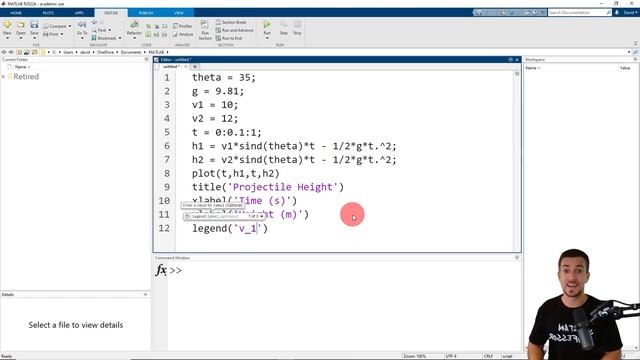This screenshot has height=360, width=640.
Task: Click the browse for folder icon
Action: point(34,52)
